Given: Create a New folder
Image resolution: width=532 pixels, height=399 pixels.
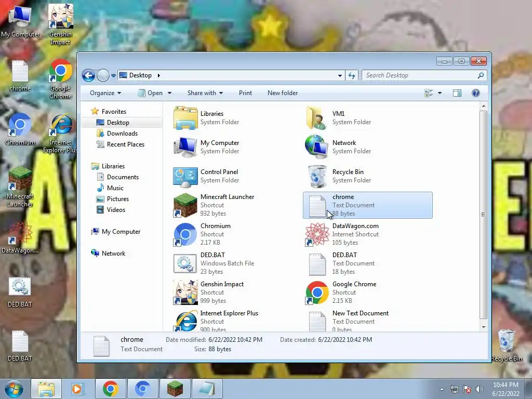Looking at the screenshot, I should pyautogui.click(x=282, y=93).
